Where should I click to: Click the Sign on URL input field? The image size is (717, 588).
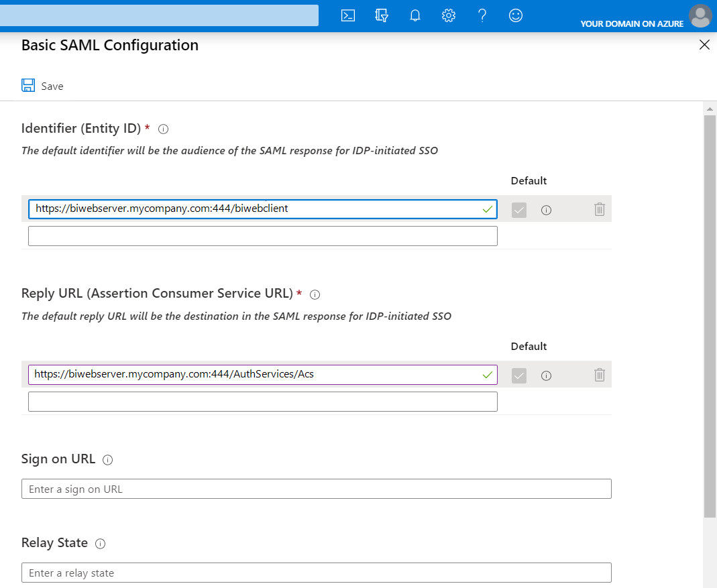tap(316, 489)
